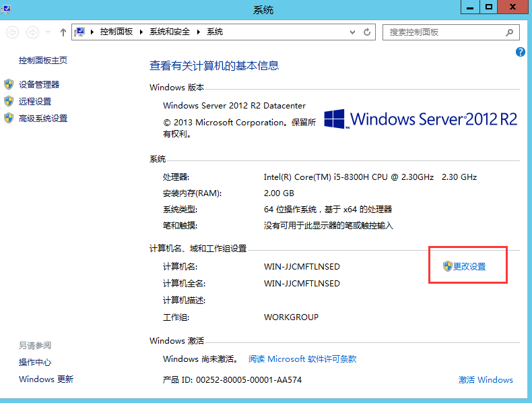Image resolution: width=532 pixels, height=403 pixels.
Task: Open address bar history dropdown
Action: (x=352, y=32)
